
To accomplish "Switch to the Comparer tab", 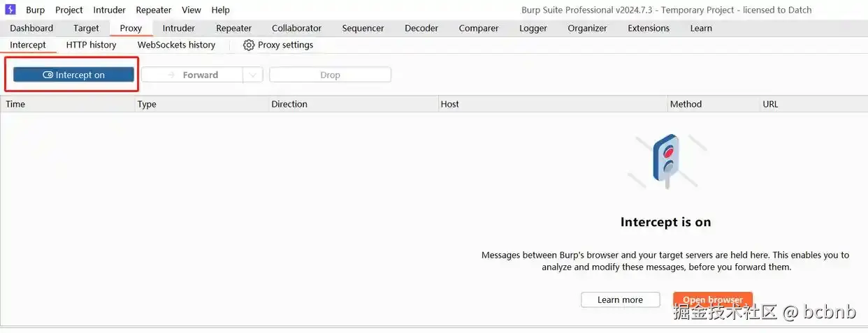I will [x=479, y=28].
